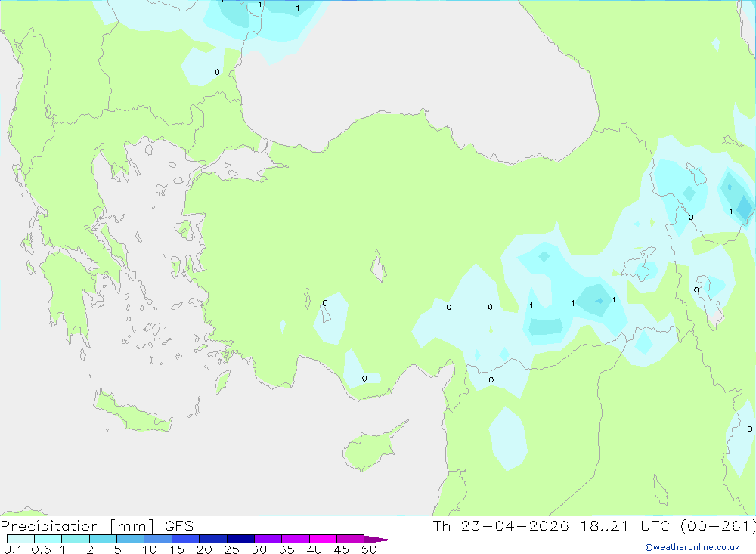Screen dimensions: 756x554
Task: Click the '35' legend label
Action: point(287,549)
